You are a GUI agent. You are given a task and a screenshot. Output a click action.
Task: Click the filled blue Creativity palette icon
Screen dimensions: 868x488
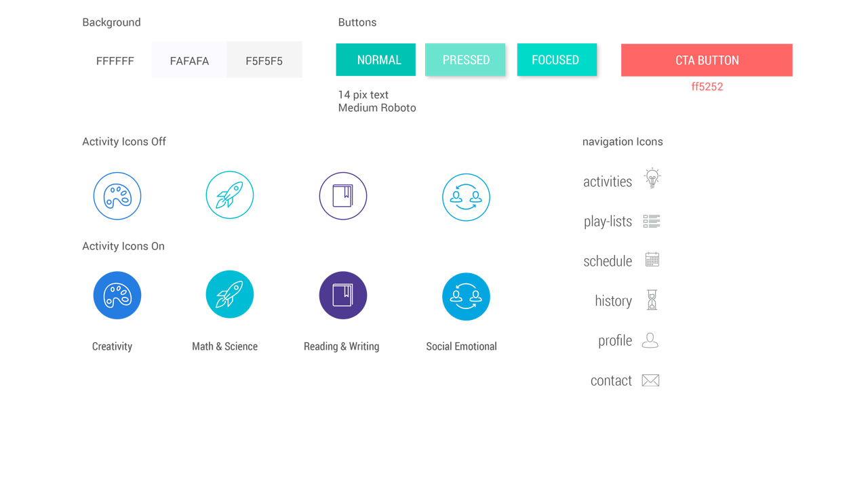[x=117, y=296]
